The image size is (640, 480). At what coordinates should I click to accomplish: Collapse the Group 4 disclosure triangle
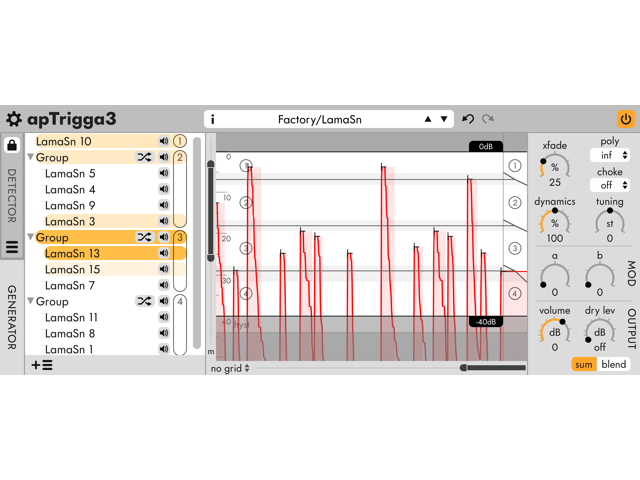pos(30,301)
